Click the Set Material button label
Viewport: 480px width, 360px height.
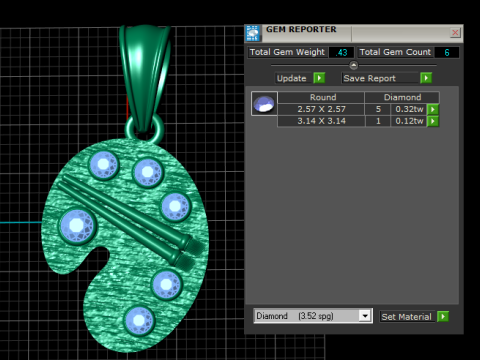[x=407, y=317]
